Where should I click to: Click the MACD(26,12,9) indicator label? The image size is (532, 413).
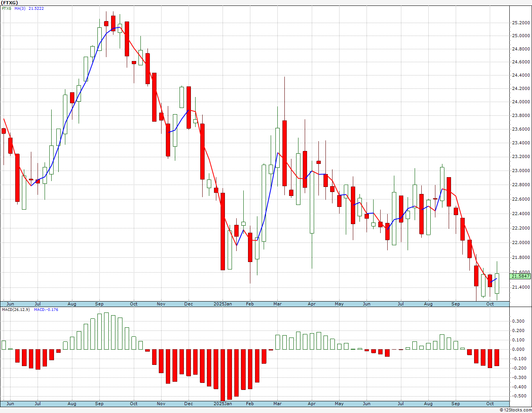point(16,310)
